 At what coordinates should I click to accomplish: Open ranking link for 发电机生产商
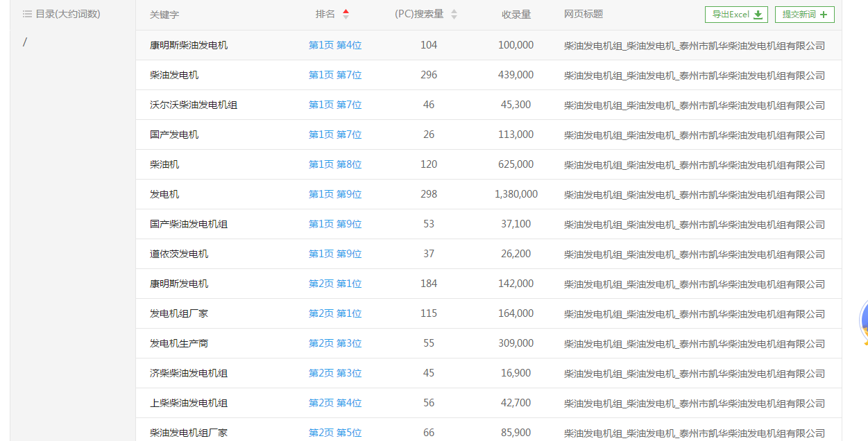[x=335, y=343]
